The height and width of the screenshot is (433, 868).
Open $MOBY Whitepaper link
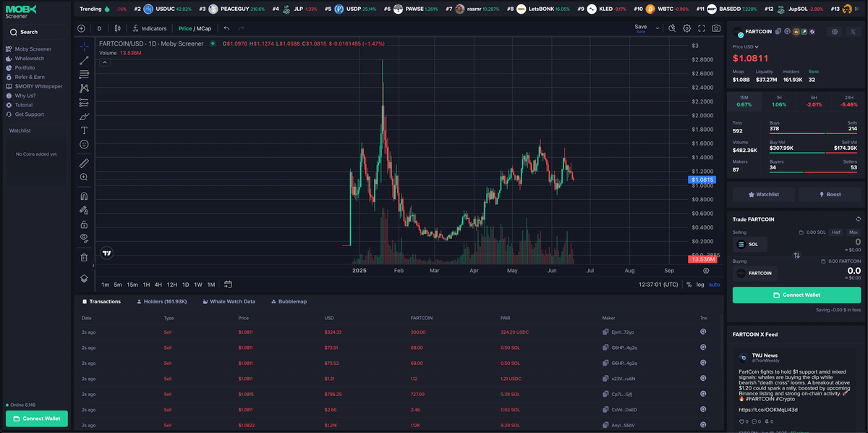[x=34, y=86]
